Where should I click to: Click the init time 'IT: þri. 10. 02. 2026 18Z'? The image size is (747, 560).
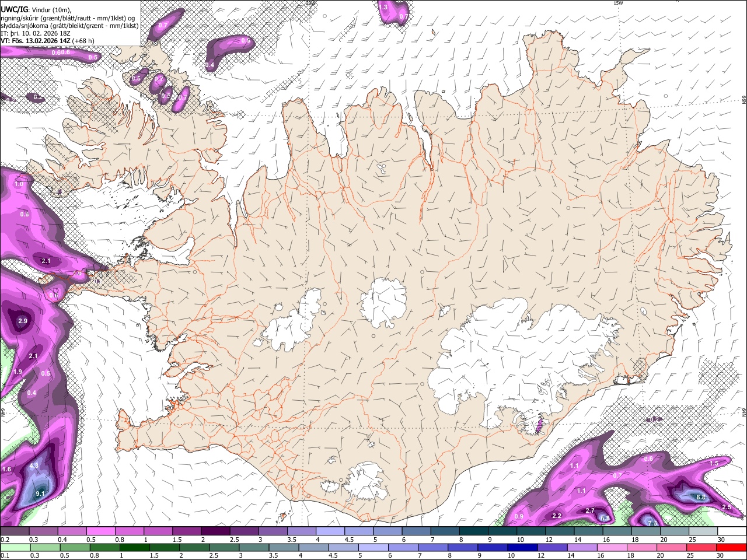tap(36, 33)
